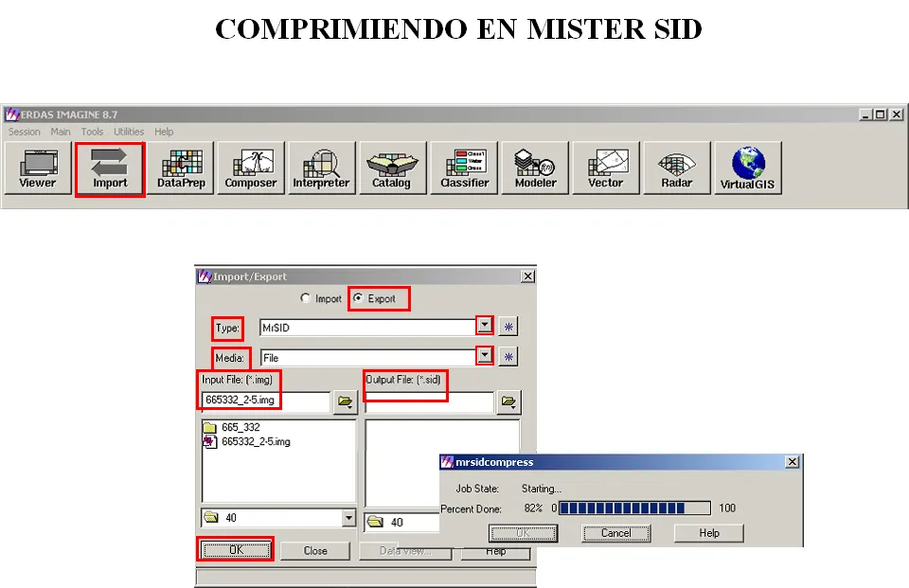Click the Data View button
The image size is (909, 588).
405,553
